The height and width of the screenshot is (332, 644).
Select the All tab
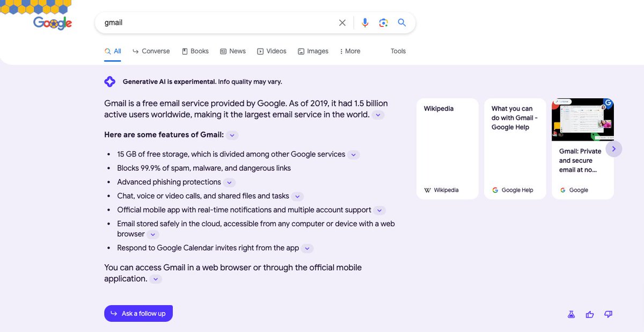(x=113, y=51)
